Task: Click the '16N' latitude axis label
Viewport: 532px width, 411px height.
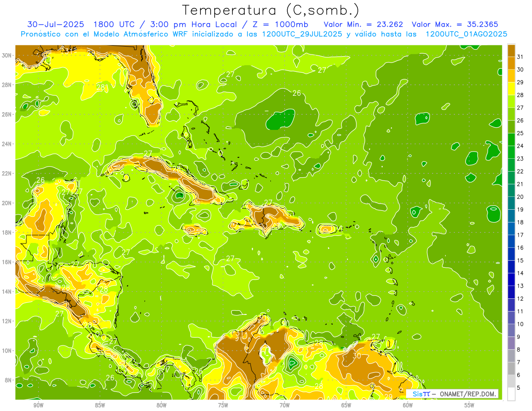Action: coord(7,262)
